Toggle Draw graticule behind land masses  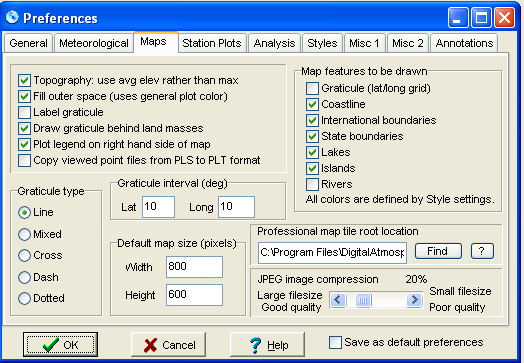click(x=24, y=129)
